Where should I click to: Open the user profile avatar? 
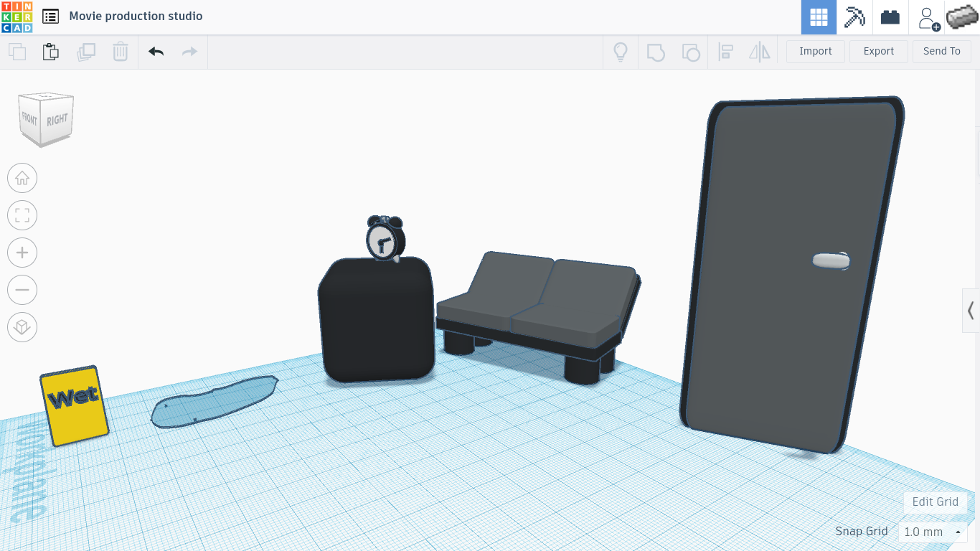(963, 17)
